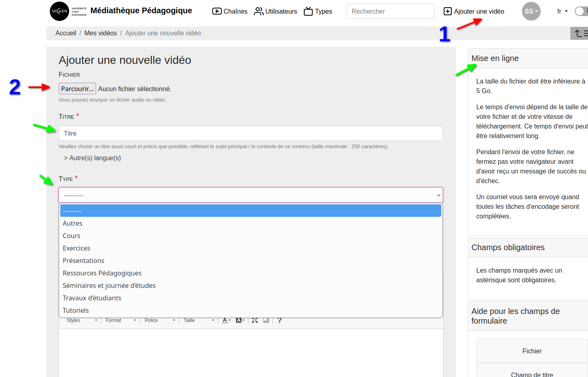
Task: Click the UNICAEN university logo
Action: pyautogui.click(x=59, y=11)
